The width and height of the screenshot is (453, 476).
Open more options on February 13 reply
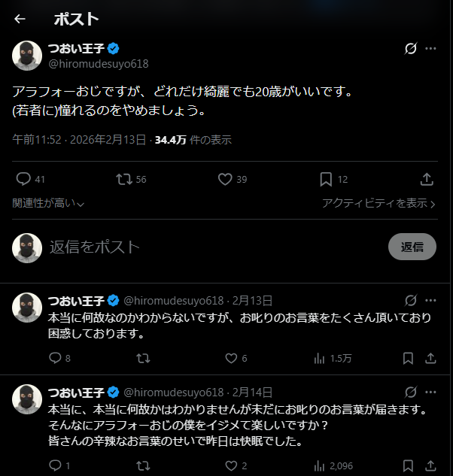tap(431, 300)
